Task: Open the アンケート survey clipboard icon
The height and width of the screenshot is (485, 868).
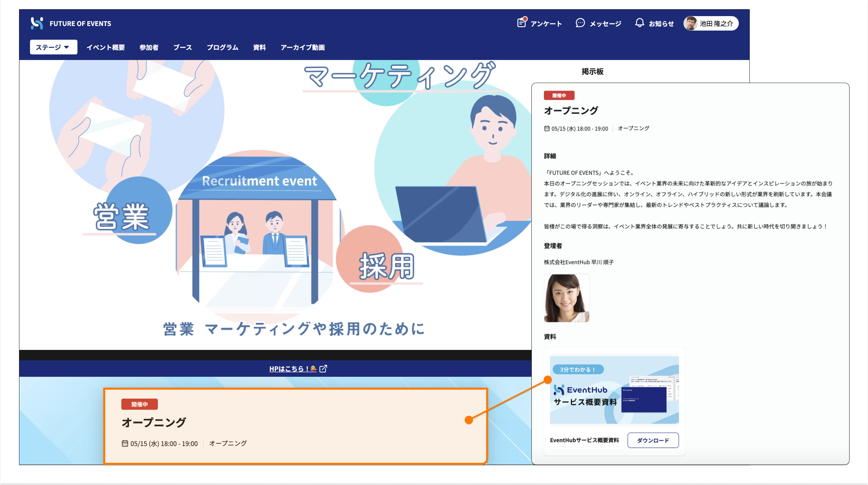Action: point(522,23)
